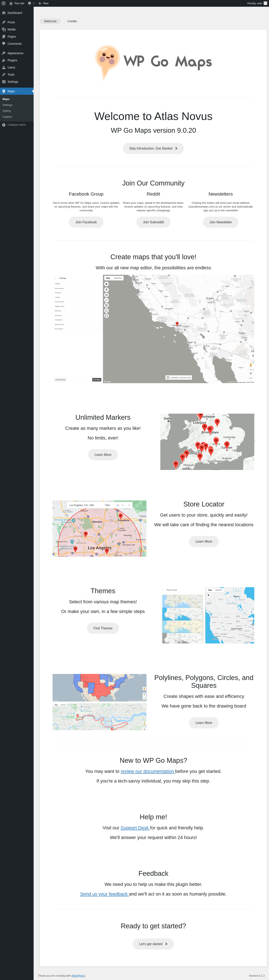
Task: Click the Join Facebook button
Action: pos(86,222)
